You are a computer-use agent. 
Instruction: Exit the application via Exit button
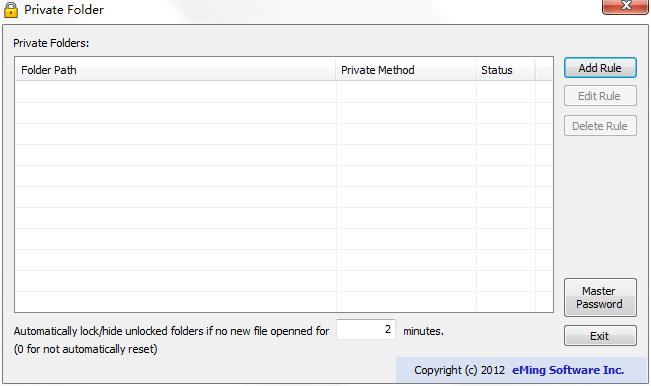[600, 336]
